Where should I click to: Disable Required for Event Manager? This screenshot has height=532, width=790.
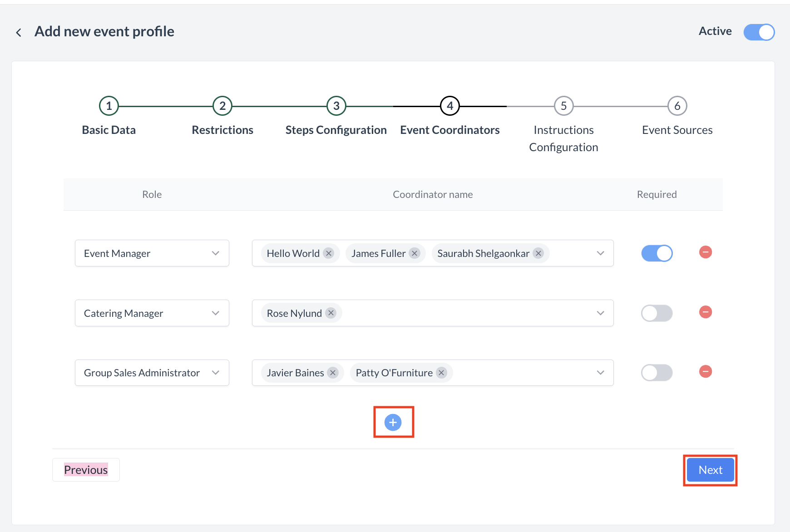657,253
